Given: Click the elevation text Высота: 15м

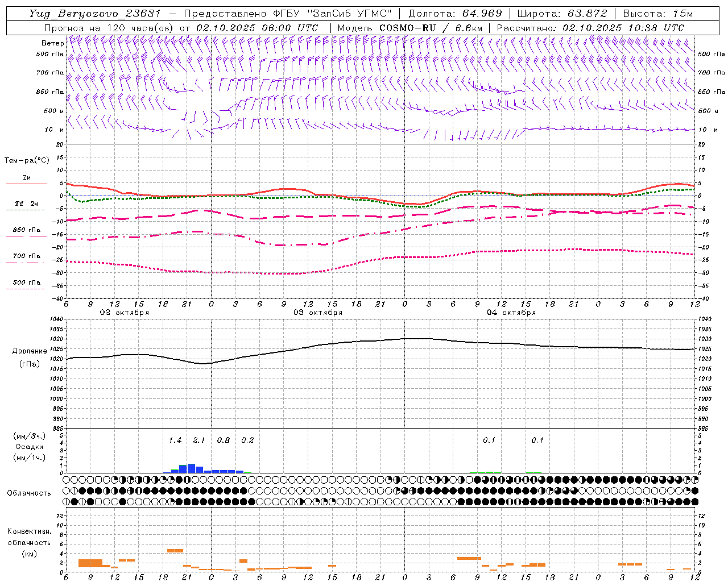Looking at the screenshot, I should coord(658,14).
